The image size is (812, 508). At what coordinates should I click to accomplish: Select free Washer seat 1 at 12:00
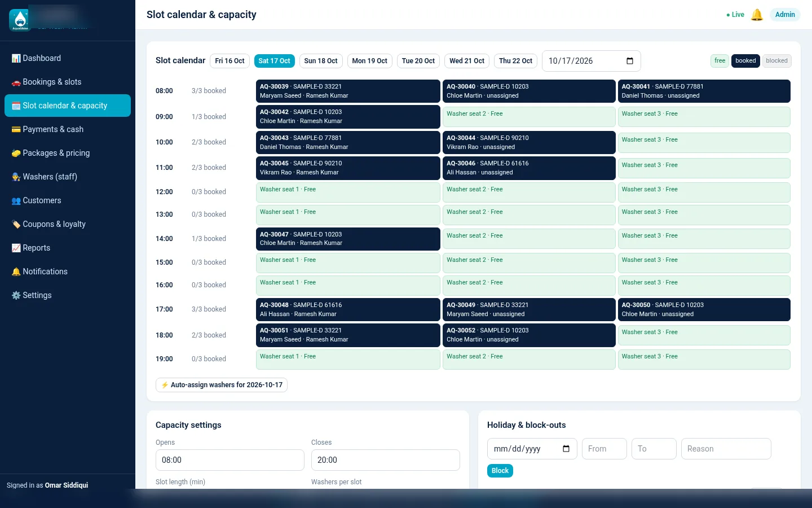[348, 192]
